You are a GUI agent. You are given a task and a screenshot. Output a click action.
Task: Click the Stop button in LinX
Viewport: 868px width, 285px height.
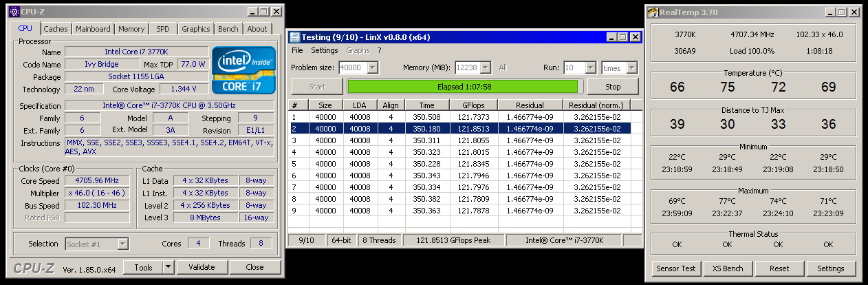pyautogui.click(x=613, y=87)
